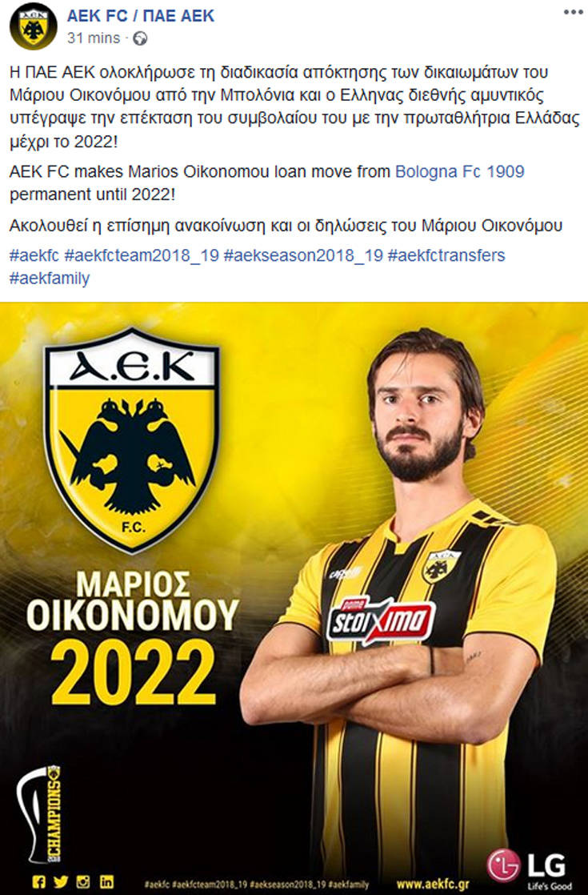Click the Instagram icon in the footer

click(x=83, y=882)
